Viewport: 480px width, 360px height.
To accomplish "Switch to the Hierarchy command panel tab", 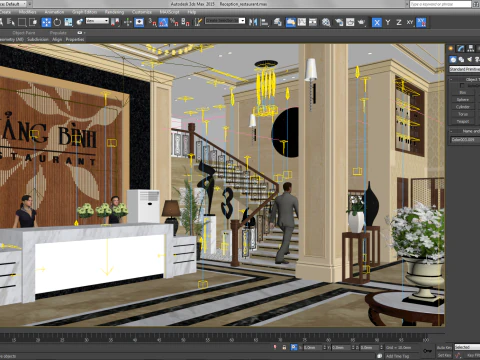I will pyautogui.click(x=471, y=49).
